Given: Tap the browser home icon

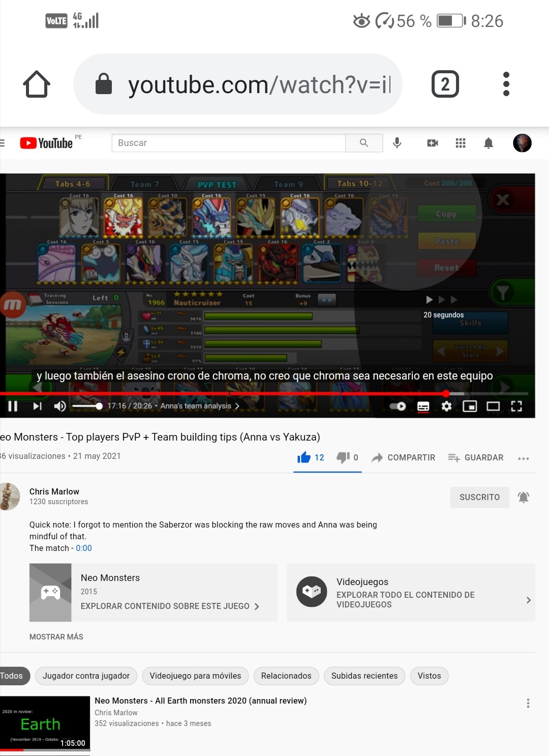Looking at the screenshot, I should [37, 84].
